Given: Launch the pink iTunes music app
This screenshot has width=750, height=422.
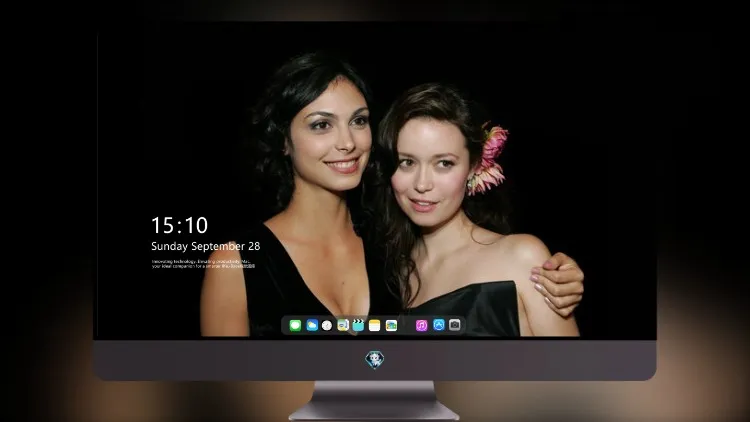Looking at the screenshot, I should tap(421, 325).
